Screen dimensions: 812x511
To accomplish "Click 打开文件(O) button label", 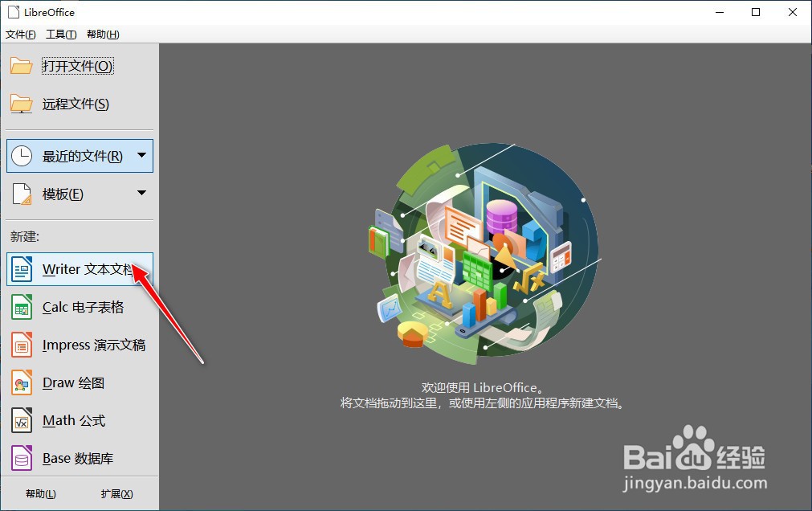I will [x=77, y=66].
